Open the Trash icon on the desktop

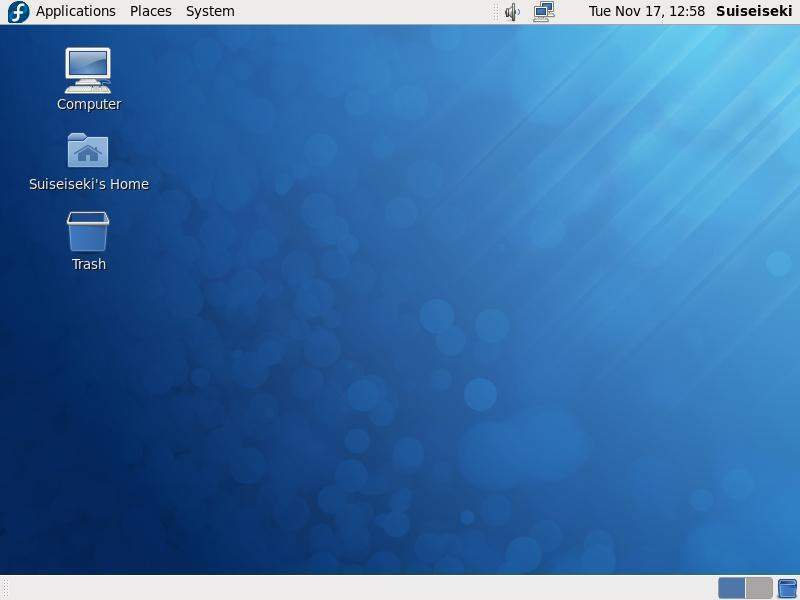(x=88, y=232)
